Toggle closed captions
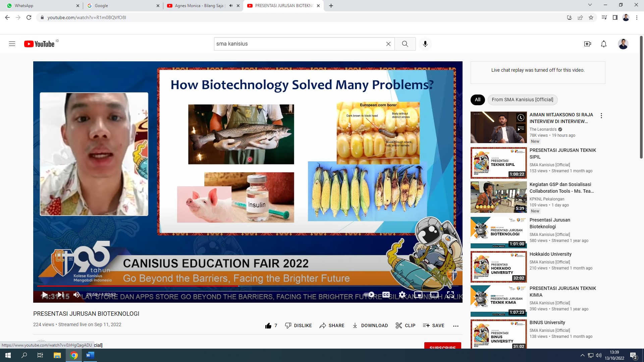The height and width of the screenshot is (362, 644). pos(386,295)
